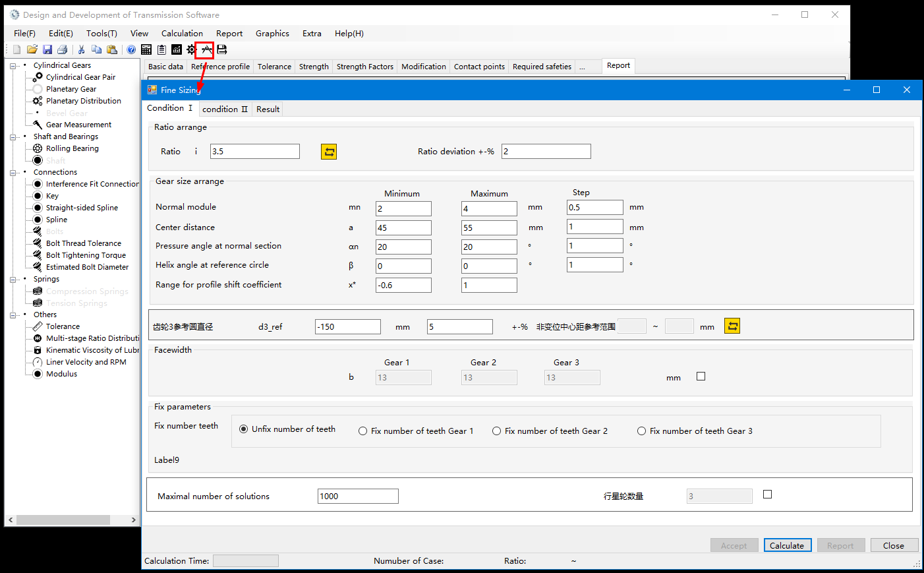924x573 pixels.
Task: Collapse the Springs tree node
Action: (x=13, y=280)
